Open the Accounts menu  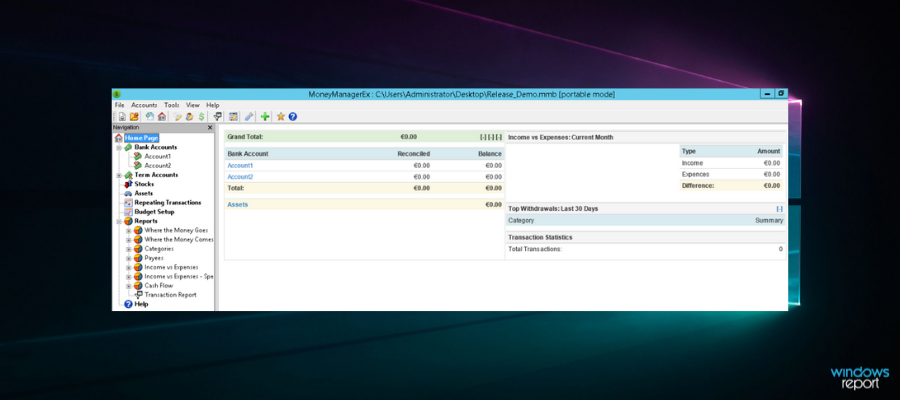(144, 106)
